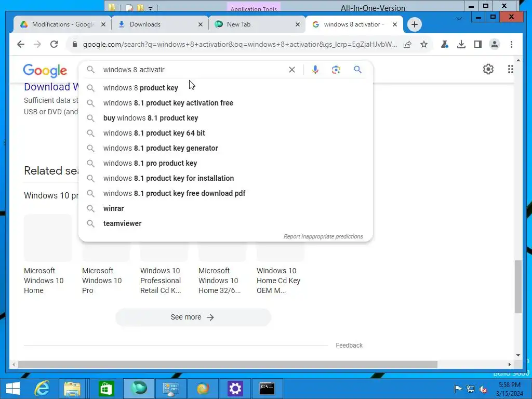Open Chrome three-dot menu

511,44
